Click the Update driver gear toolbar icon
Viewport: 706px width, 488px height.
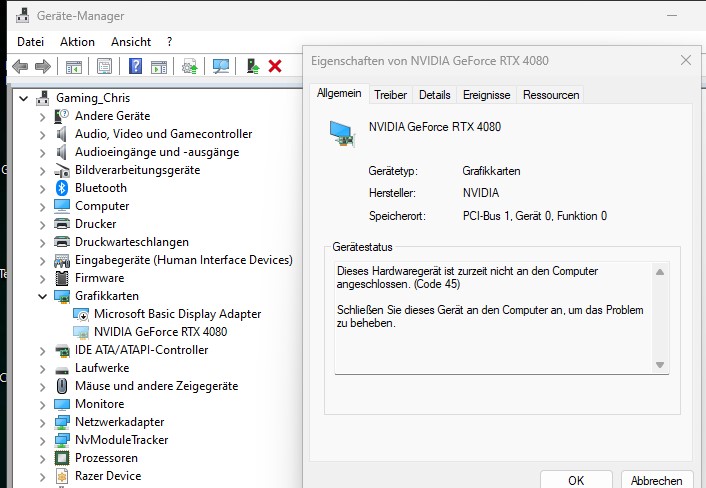190,67
